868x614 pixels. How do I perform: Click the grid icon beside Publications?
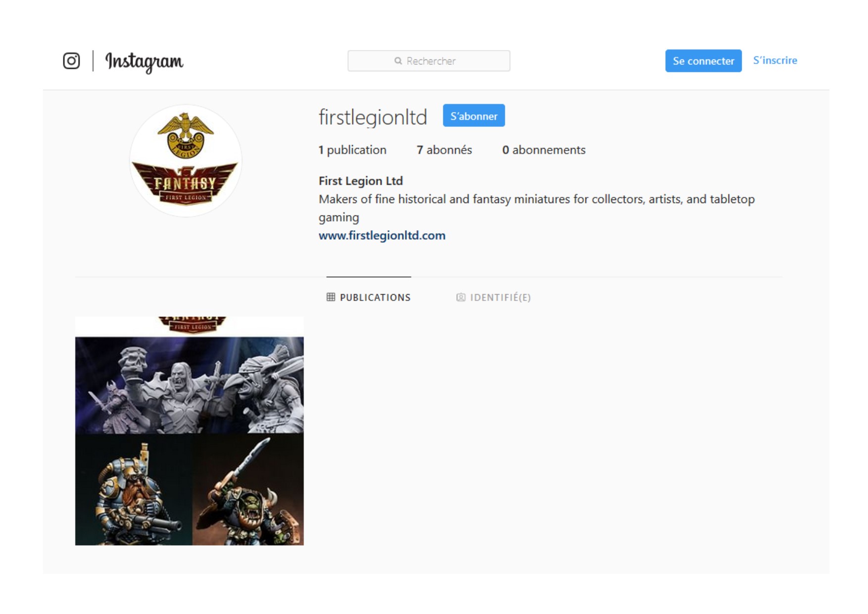[x=331, y=297]
